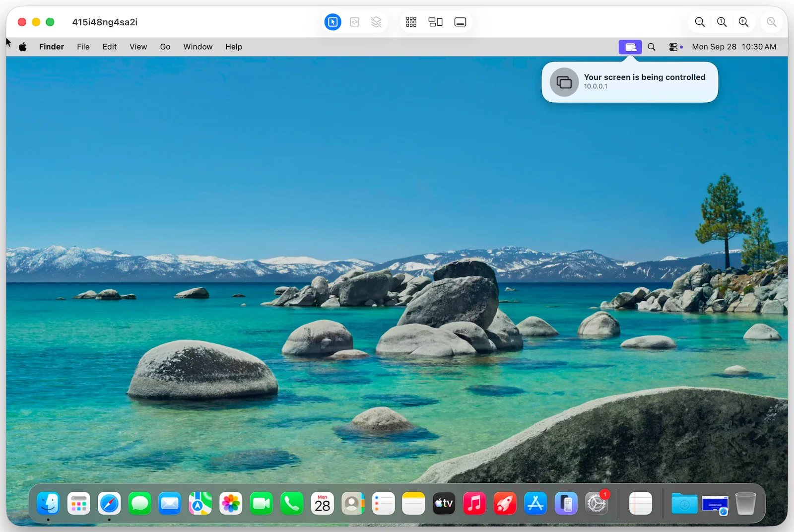Click the Launchpad grid toolbar button
This screenshot has width=794, height=532.
coord(411,22)
